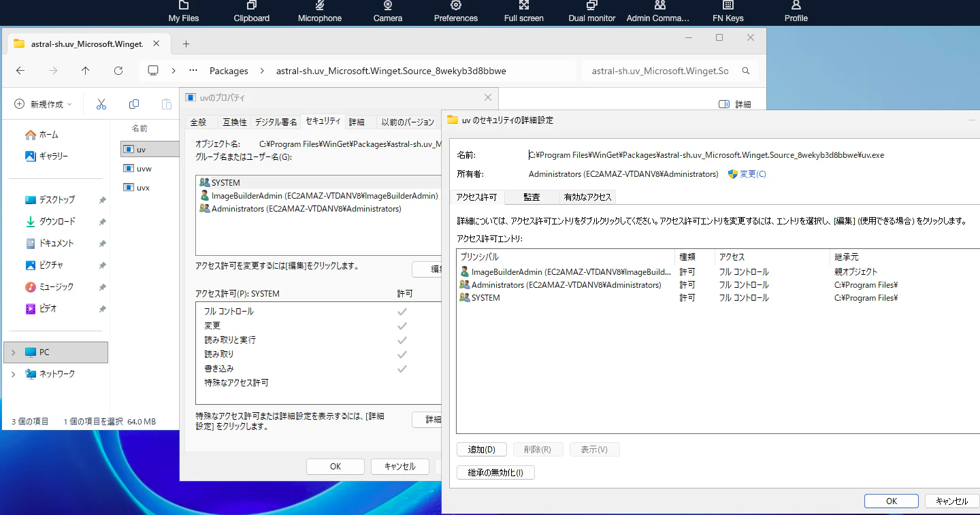Open Admin Commands menu

[658, 12]
